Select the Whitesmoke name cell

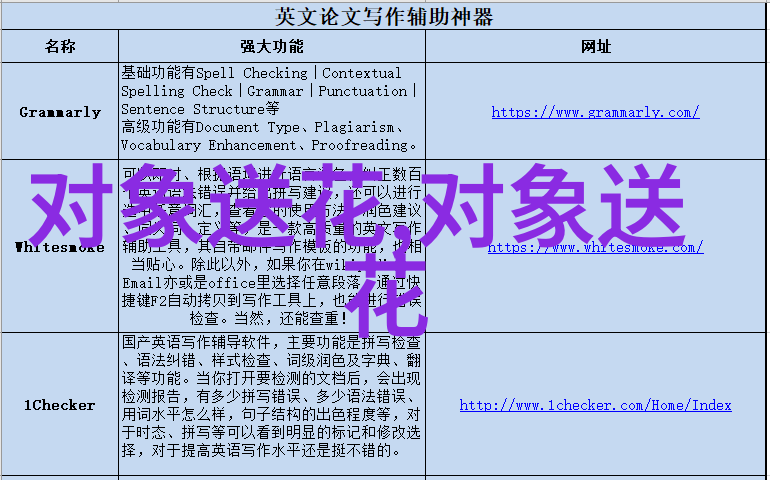[x=60, y=246]
